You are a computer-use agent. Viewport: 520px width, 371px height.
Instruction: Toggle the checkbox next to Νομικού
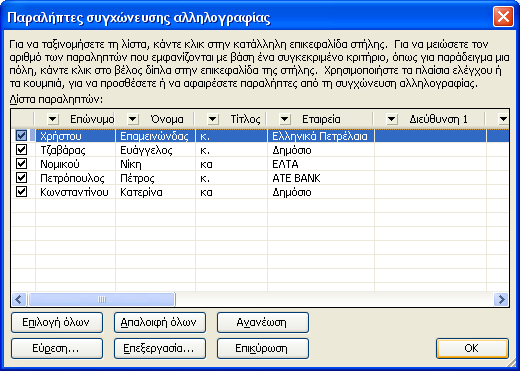[x=22, y=164]
